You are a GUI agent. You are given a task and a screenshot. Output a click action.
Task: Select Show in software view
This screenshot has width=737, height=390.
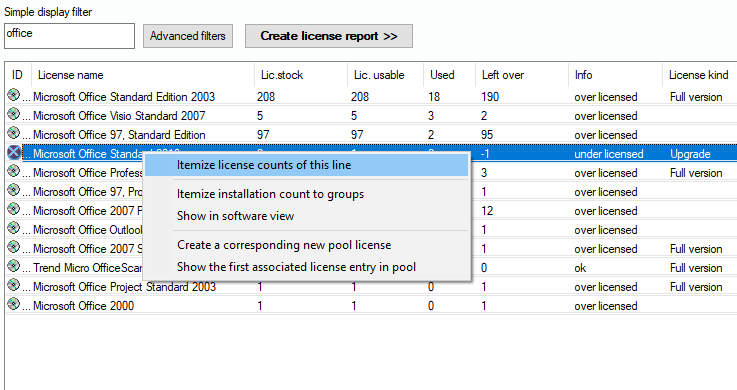(x=306, y=216)
